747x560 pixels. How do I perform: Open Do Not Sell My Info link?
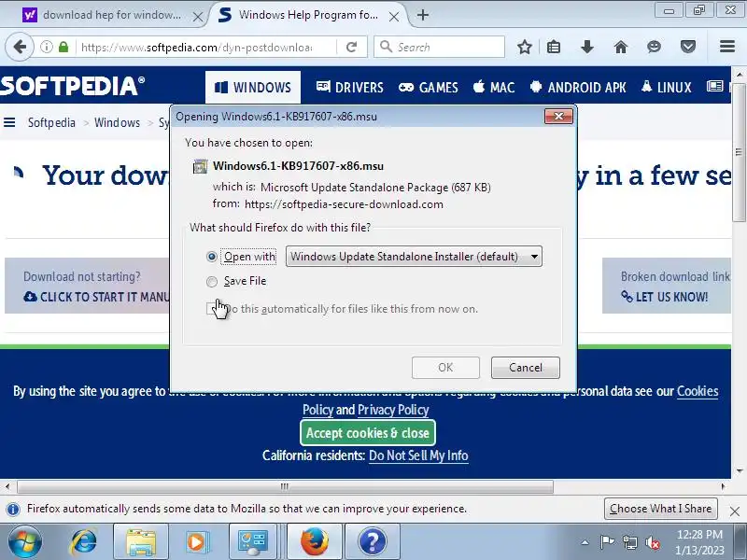pyautogui.click(x=418, y=455)
